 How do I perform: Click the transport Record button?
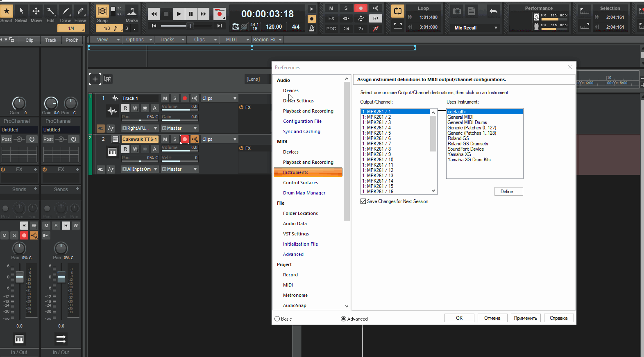(220, 14)
